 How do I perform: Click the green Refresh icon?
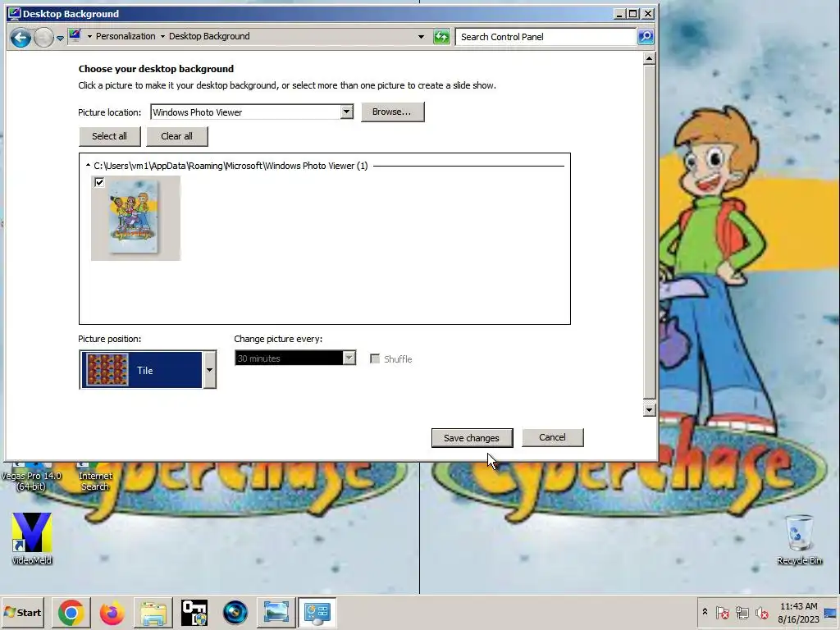[441, 37]
